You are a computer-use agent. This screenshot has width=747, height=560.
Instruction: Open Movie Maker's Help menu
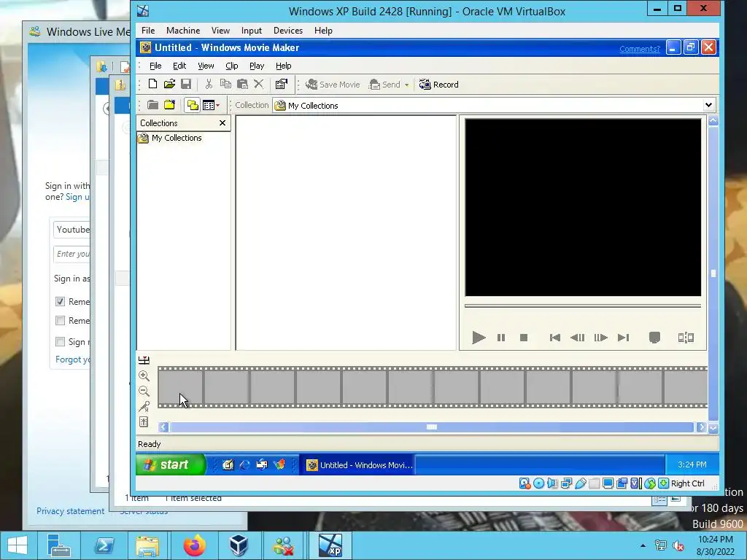coord(283,66)
